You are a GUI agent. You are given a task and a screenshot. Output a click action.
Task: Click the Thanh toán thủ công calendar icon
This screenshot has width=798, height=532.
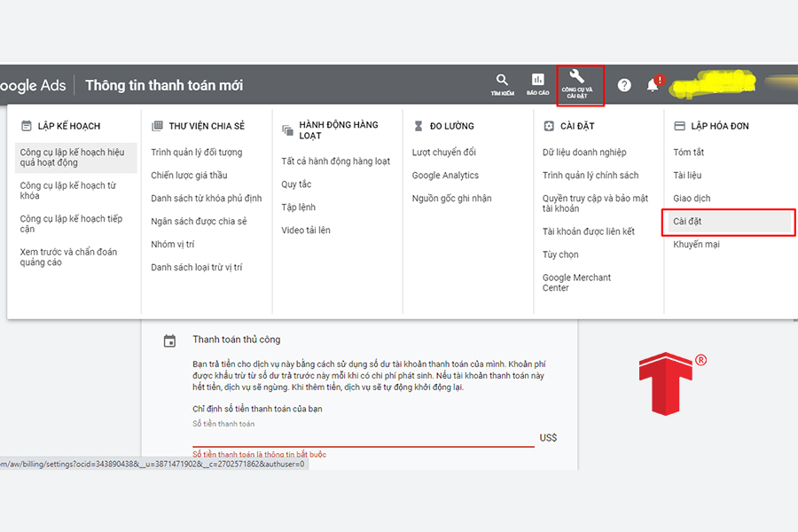[x=169, y=340]
